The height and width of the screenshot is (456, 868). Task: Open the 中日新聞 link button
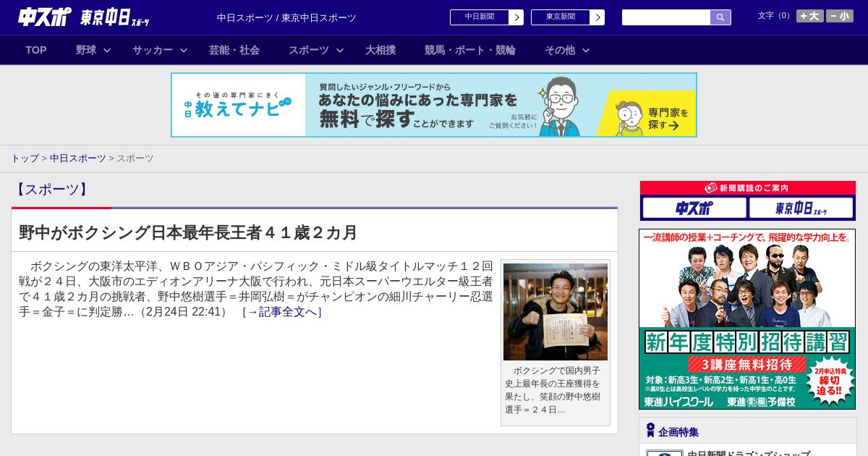[x=480, y=17]
